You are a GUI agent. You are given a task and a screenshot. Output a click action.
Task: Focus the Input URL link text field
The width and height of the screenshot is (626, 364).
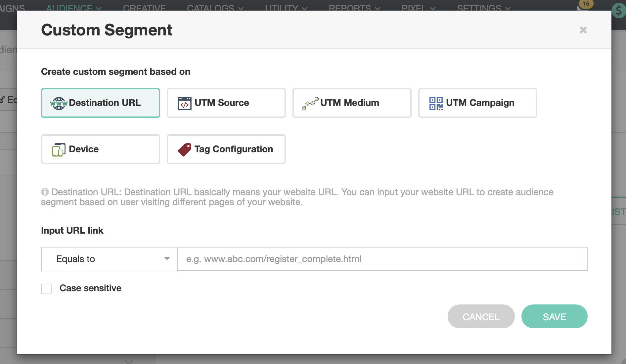pos(382,259)
